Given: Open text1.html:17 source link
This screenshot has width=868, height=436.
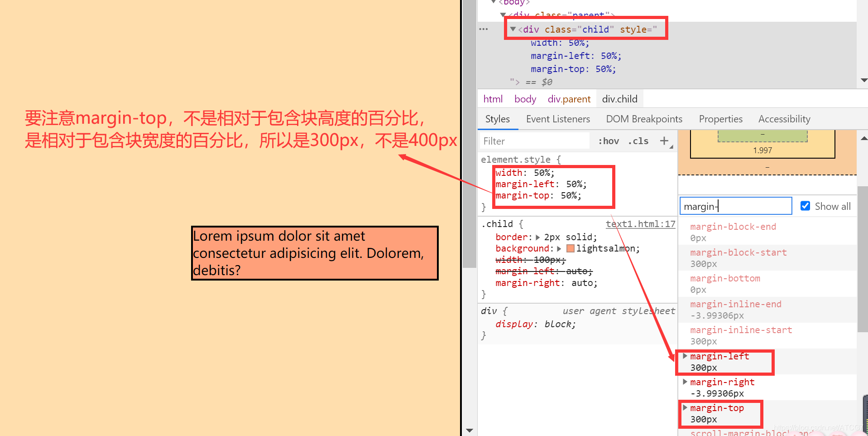Looking at the screenshot, I should [x=640, y=224].
